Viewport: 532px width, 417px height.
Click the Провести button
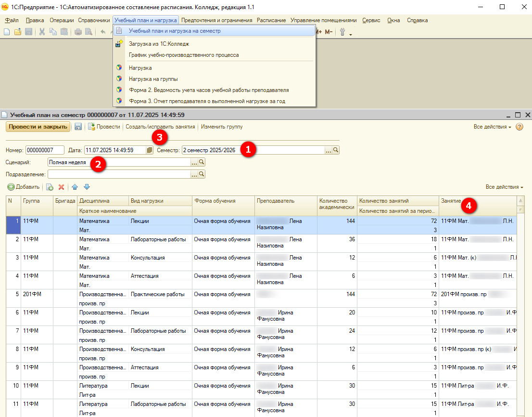pos(104,127)
